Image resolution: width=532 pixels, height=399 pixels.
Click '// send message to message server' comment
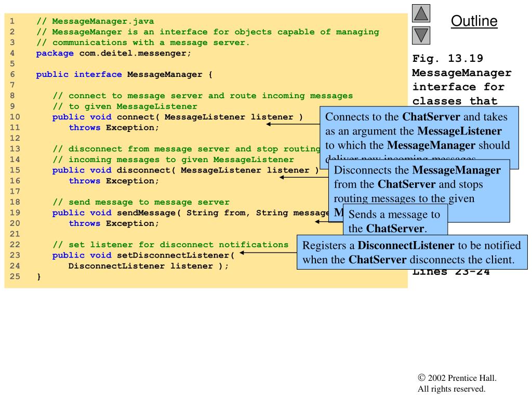pos(141,202)
